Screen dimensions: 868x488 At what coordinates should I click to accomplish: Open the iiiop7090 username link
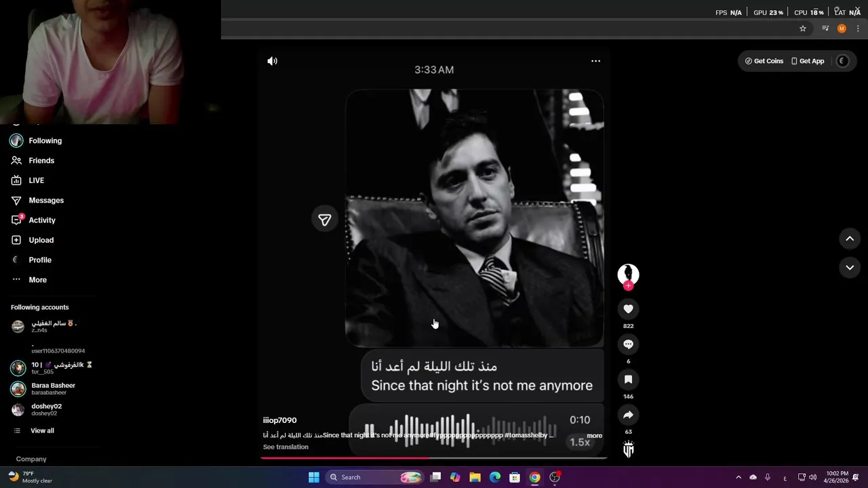[x=279, y=420]
